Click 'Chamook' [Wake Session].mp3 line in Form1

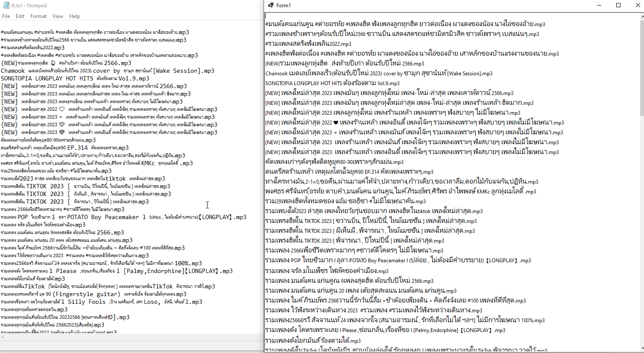379,73
